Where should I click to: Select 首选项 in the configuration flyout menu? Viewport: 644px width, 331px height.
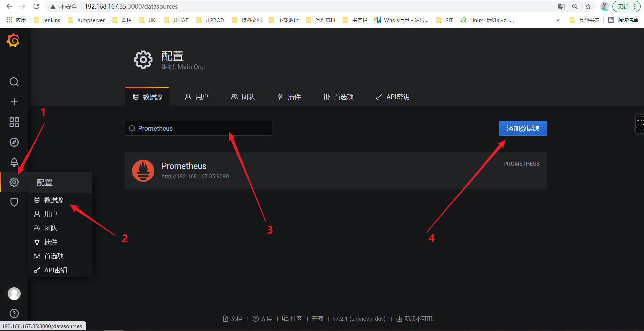[x=54, y=256]
